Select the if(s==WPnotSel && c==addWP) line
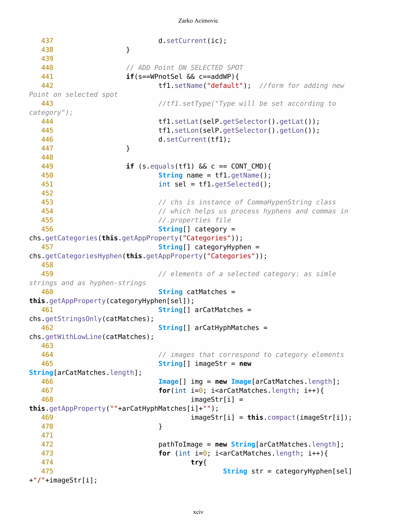Viewport: 411px width, 532px height. pyautogui.click(x=183, y=77)
